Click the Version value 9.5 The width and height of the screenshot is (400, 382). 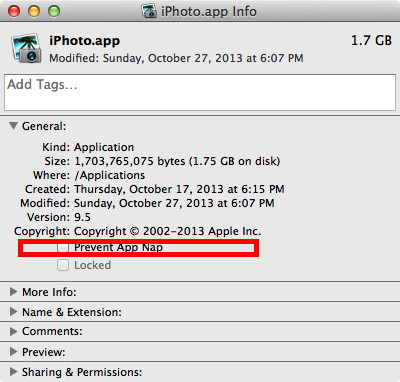[82, 217]
